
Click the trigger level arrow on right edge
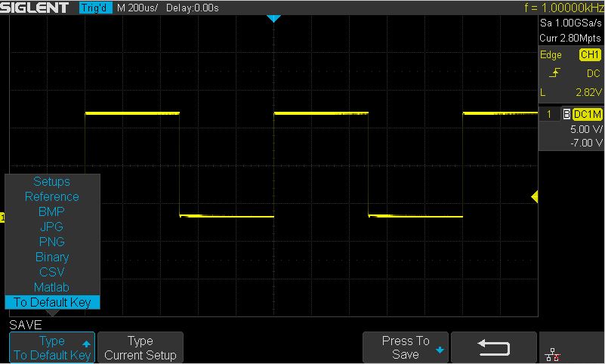[x=534, y=197]
